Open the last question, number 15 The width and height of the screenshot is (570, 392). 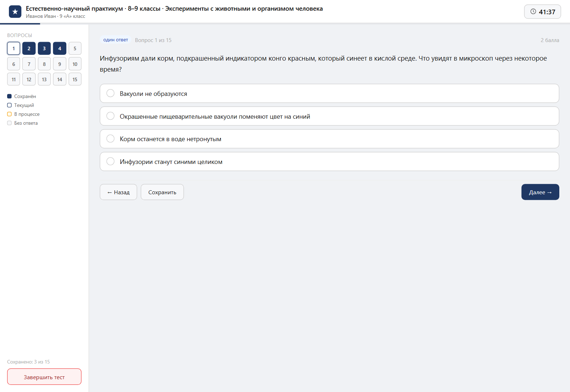tap(75, 79)
